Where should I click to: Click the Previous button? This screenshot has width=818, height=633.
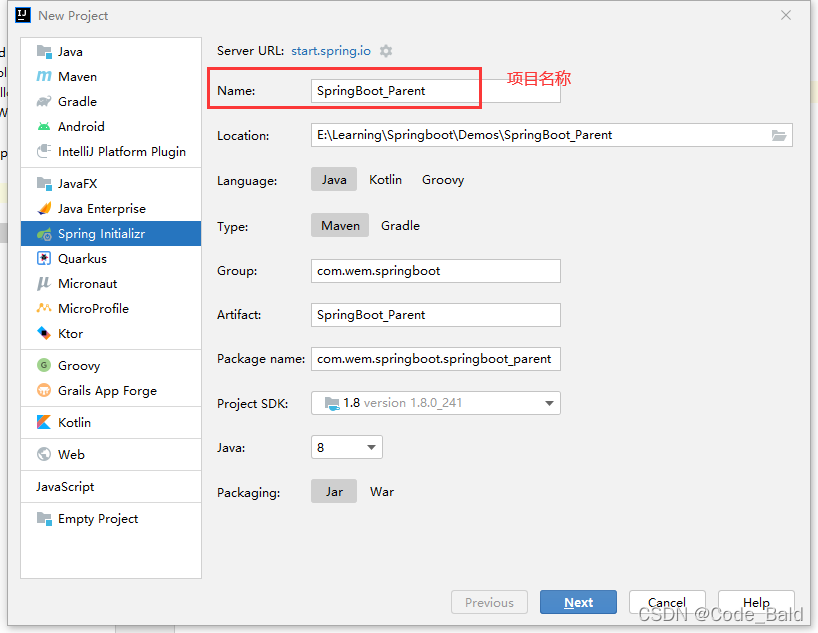click(489, 602)
